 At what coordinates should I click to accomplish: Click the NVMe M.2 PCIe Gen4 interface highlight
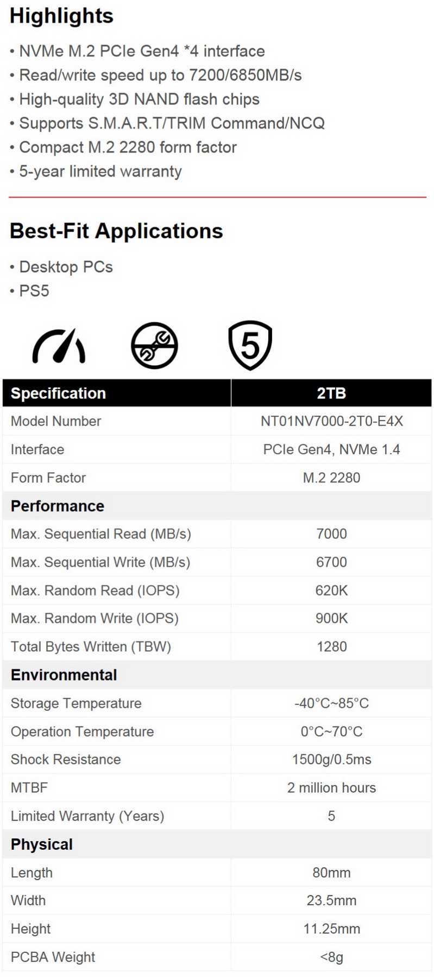tap(137, 52)
